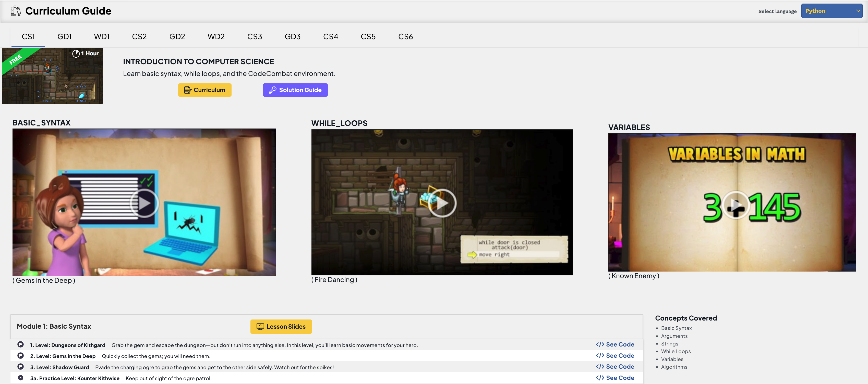Click See Code for Kounter Kithwise
Image resolution: width=868 pixels, height=384 pixels.
[615, 378]
